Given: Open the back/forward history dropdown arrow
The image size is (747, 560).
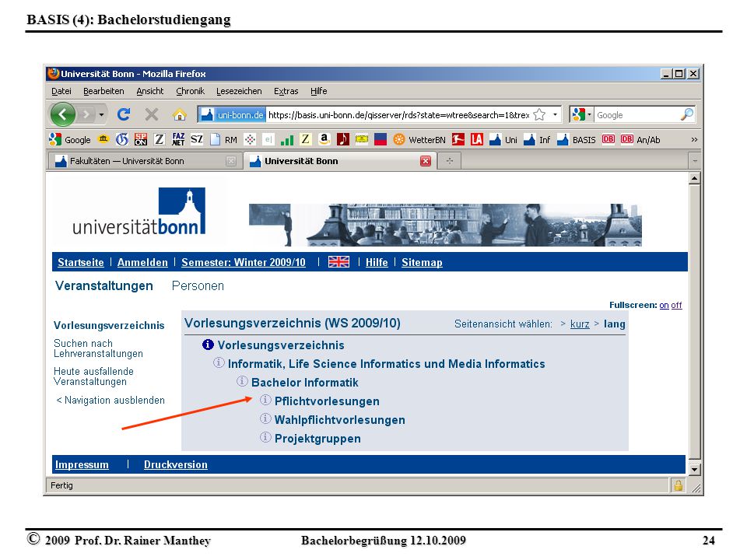Looking at the screenshot, I should pos(101,115).
